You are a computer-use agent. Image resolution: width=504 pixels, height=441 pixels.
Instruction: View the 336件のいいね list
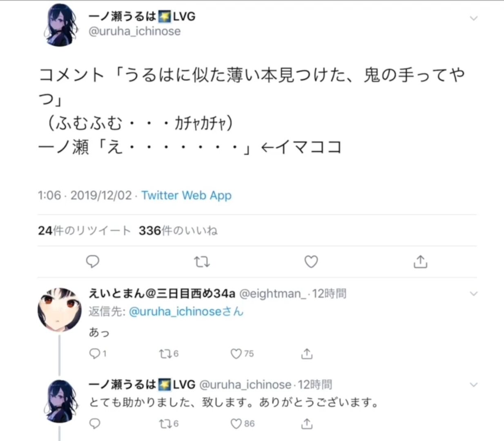tap(178, 231)
